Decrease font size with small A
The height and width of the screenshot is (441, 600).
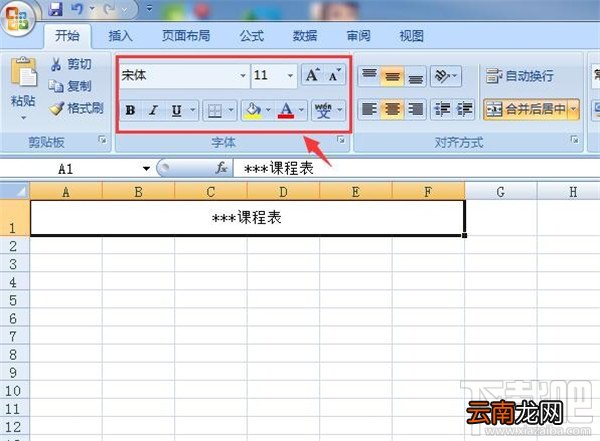coord(334,75)
